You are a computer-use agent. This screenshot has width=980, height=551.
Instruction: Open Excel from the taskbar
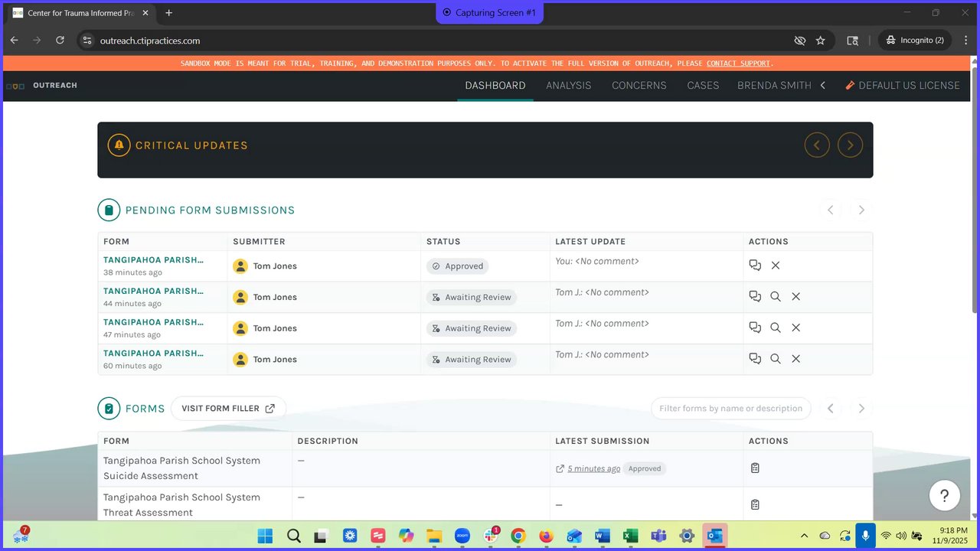(630, 536)
